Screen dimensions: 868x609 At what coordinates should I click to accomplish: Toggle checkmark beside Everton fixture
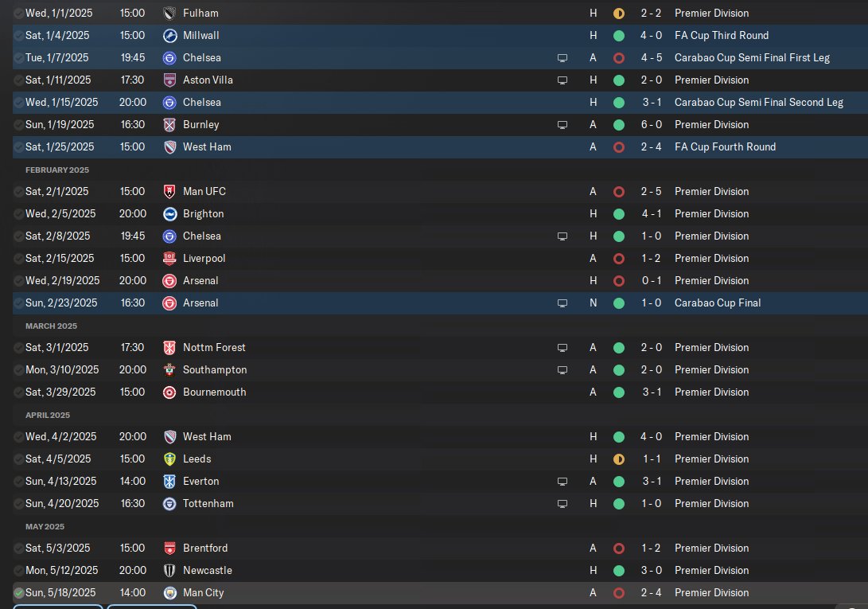[18, 482]
